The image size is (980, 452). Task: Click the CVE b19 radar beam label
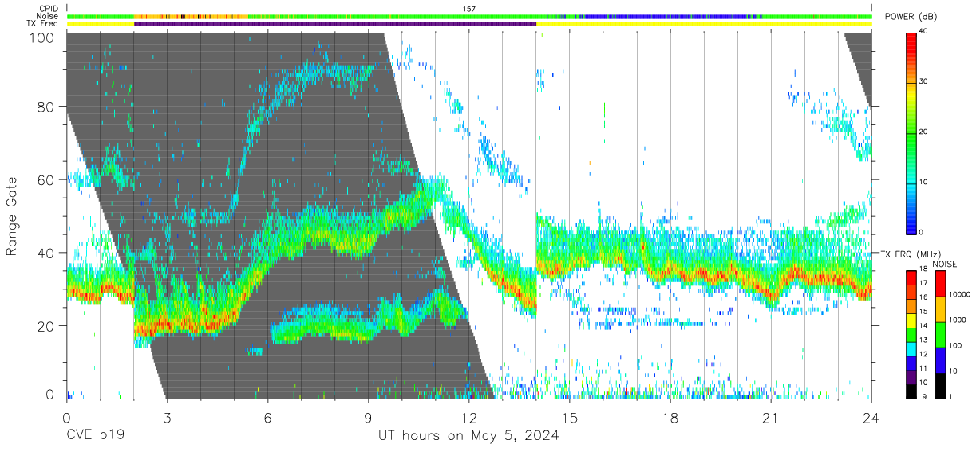tap(94, 436)
